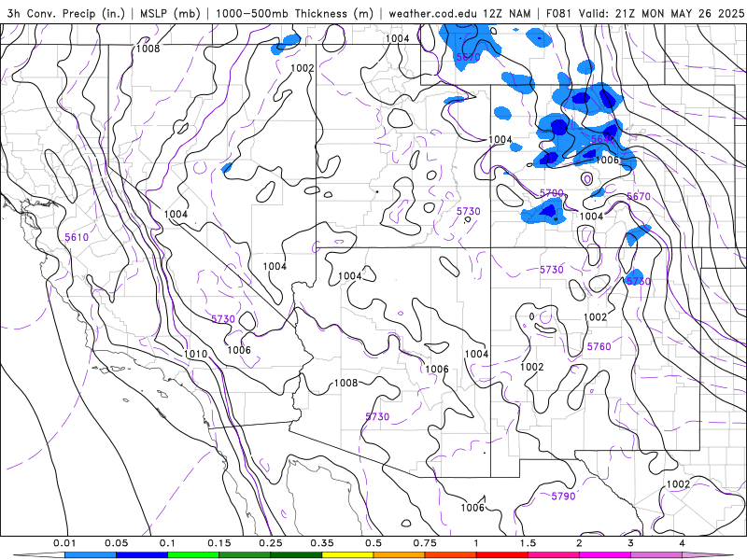Click the purple 5700 thickness label
Image resolution: width=747 pixels, height=560 pixels.
[552, 193]
